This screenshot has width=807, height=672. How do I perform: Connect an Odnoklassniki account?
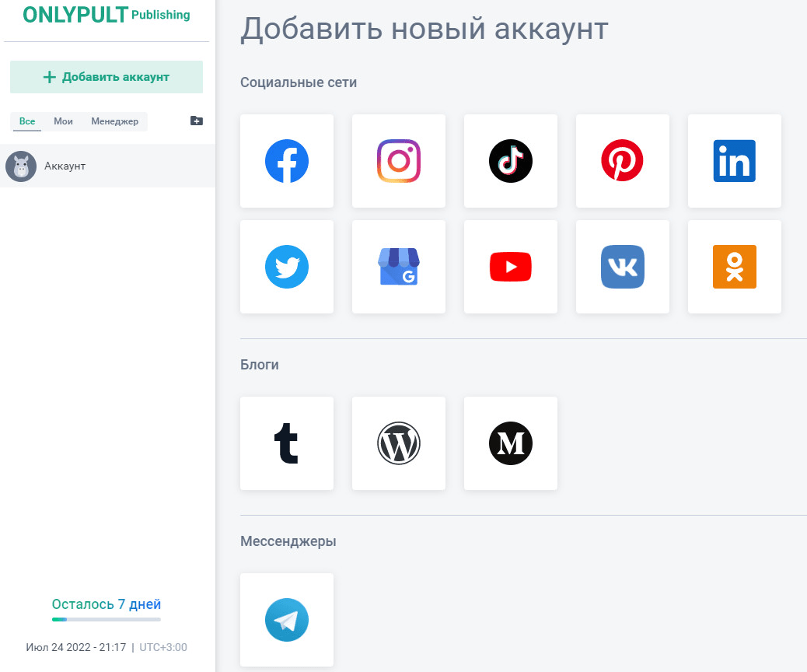click(735, 267)
